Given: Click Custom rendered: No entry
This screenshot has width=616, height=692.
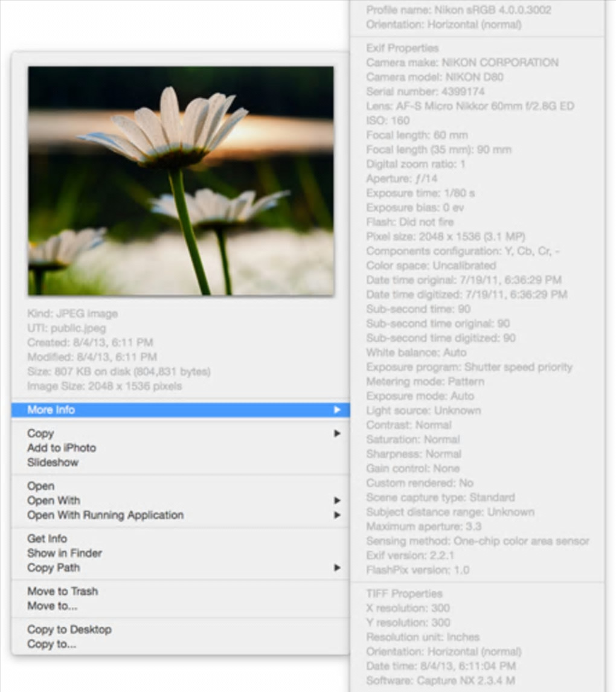Looking at the screenshot, I should pos(419,483).
